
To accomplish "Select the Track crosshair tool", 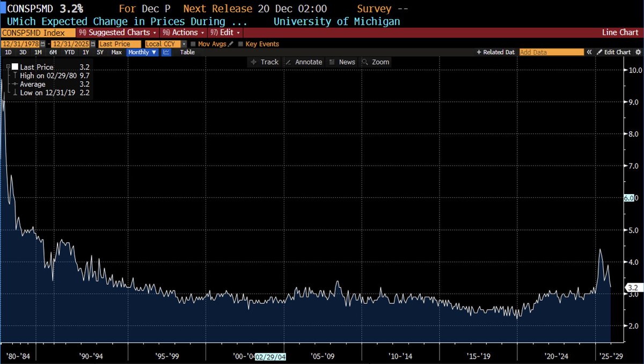I will point(264,62).
